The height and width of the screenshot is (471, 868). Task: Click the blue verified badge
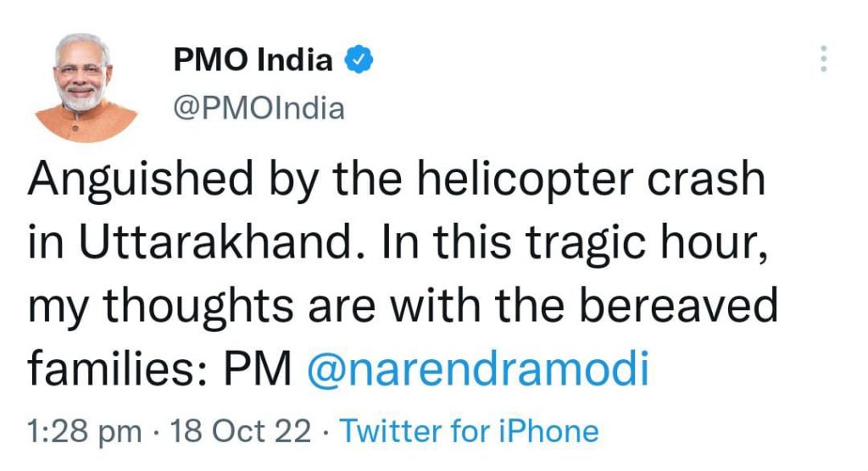(357, 60)
